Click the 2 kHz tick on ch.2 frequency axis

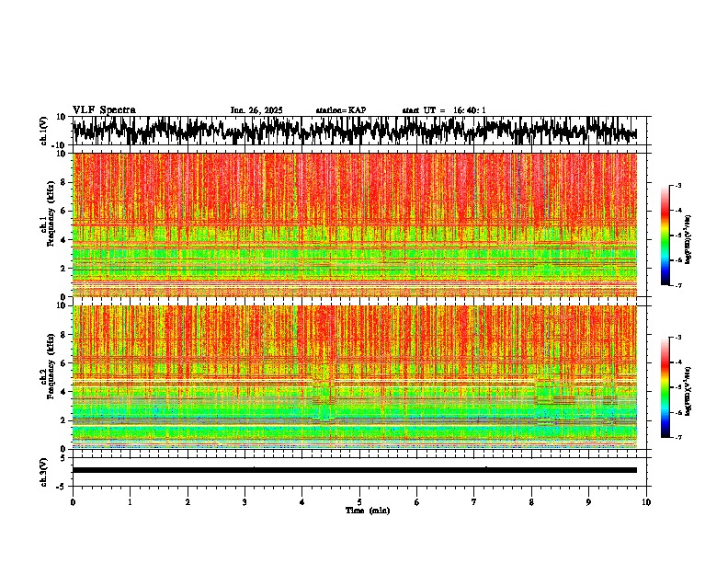[63, 420]
